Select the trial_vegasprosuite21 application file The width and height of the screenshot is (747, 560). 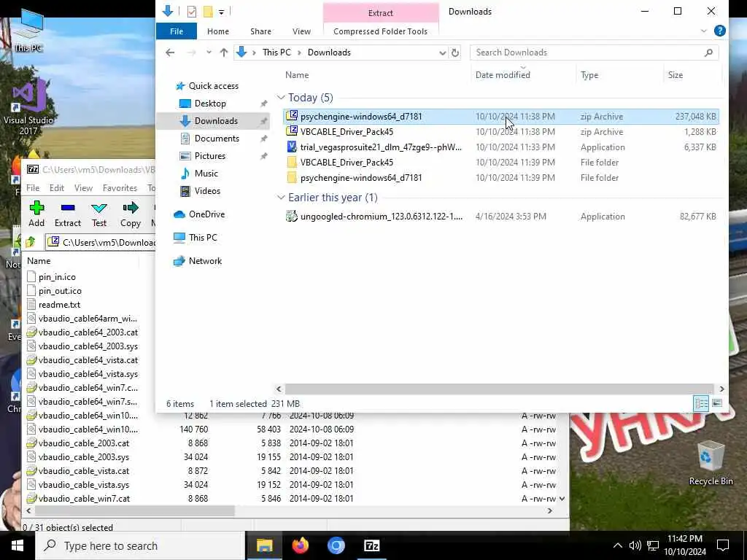tap(501, 147)
